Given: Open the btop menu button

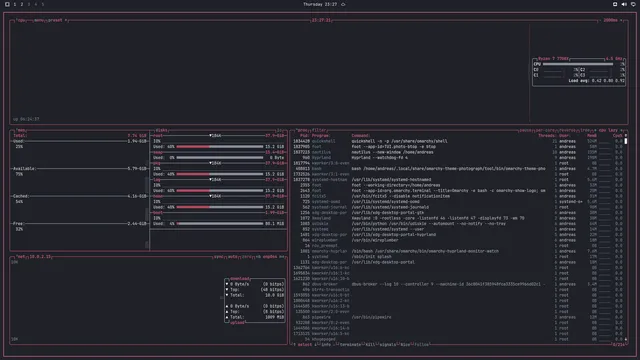Looking at the screenshot, I should 39,20.
